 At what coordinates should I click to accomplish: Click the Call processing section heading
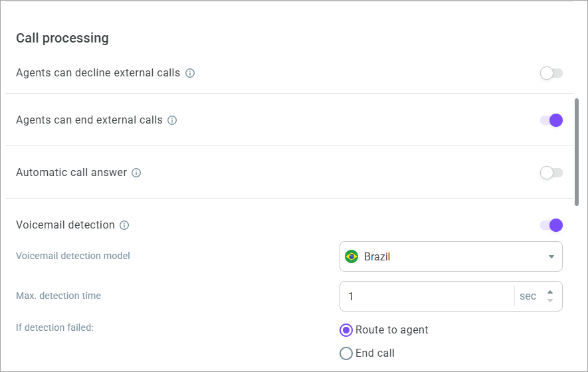(x=62, y=39)
